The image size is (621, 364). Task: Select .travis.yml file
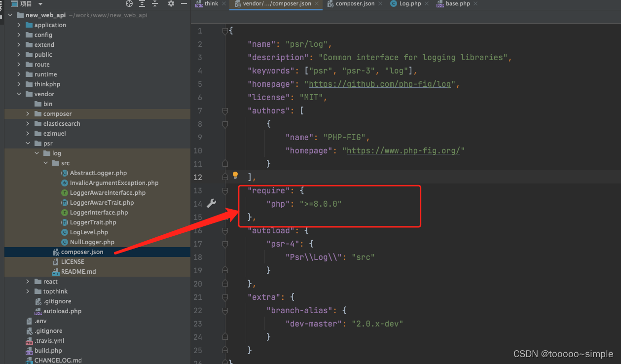(49, 341)
